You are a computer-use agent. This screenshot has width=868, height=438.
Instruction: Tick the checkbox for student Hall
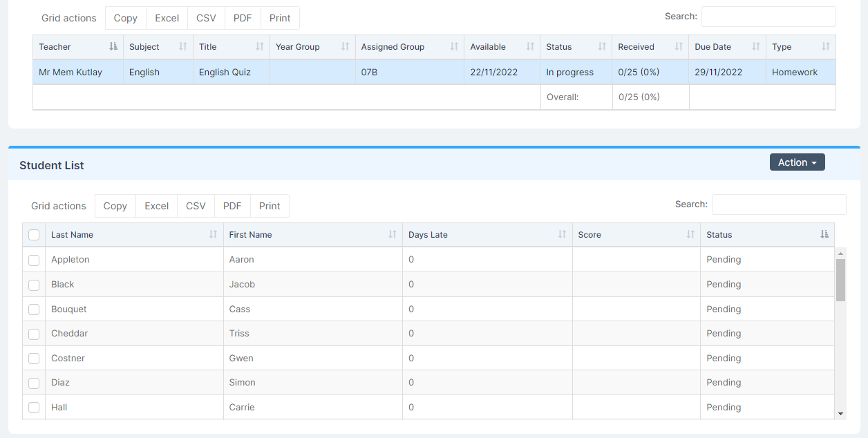34,408
